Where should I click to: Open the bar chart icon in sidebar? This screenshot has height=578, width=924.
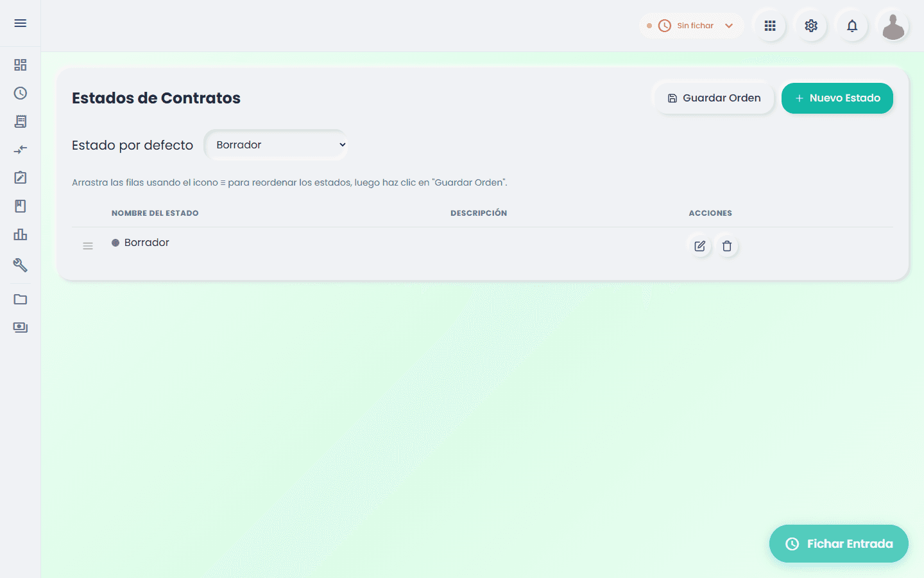[x=21, y=234]
